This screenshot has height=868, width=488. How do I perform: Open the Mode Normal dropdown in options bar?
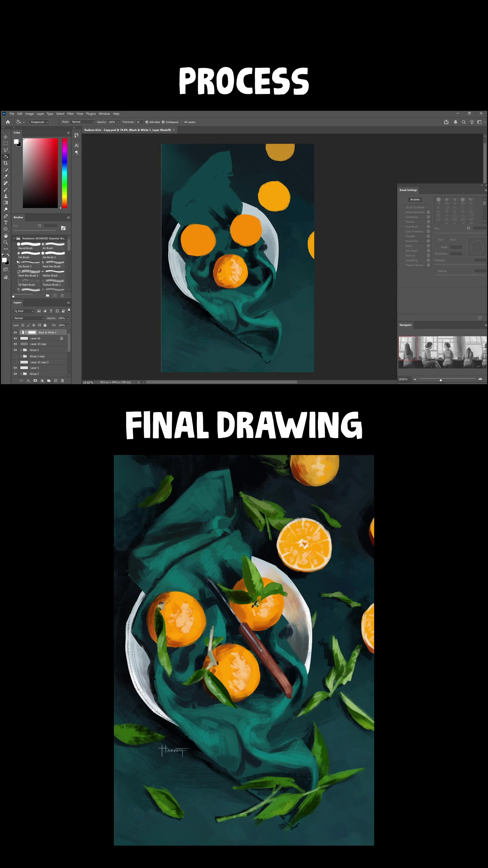click(83, 122)
